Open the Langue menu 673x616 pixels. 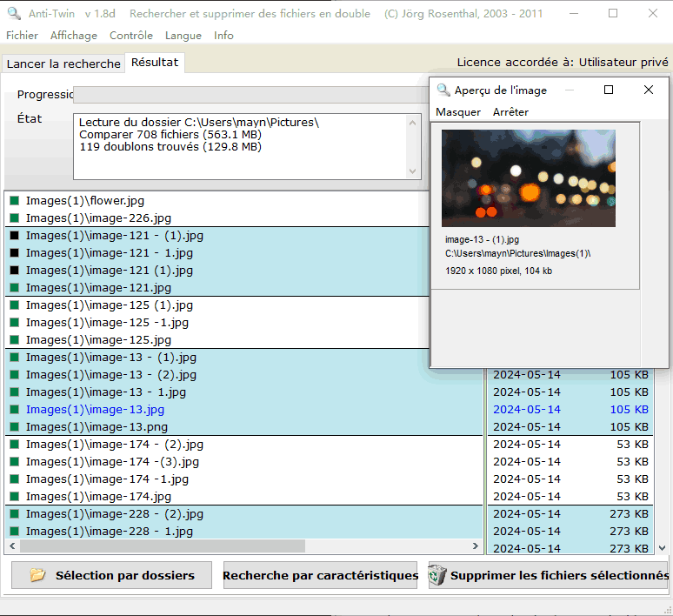pyautogui.click(x=183, y=36)
